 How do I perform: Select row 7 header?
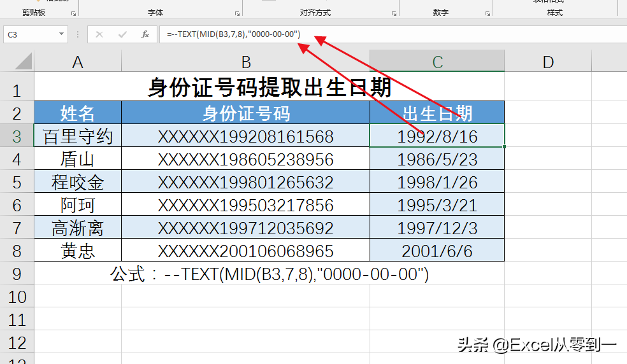coord(17,227)
